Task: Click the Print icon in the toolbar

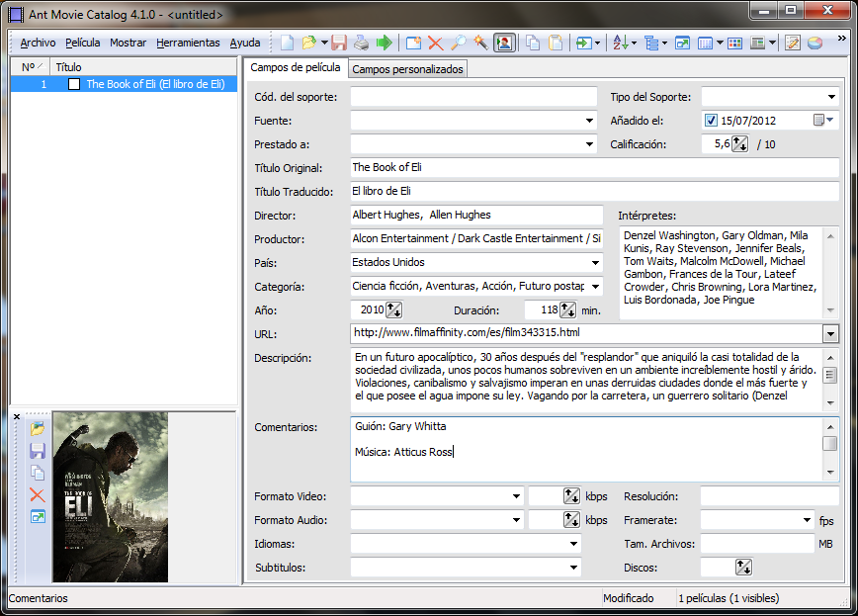Action: [361, 43]
